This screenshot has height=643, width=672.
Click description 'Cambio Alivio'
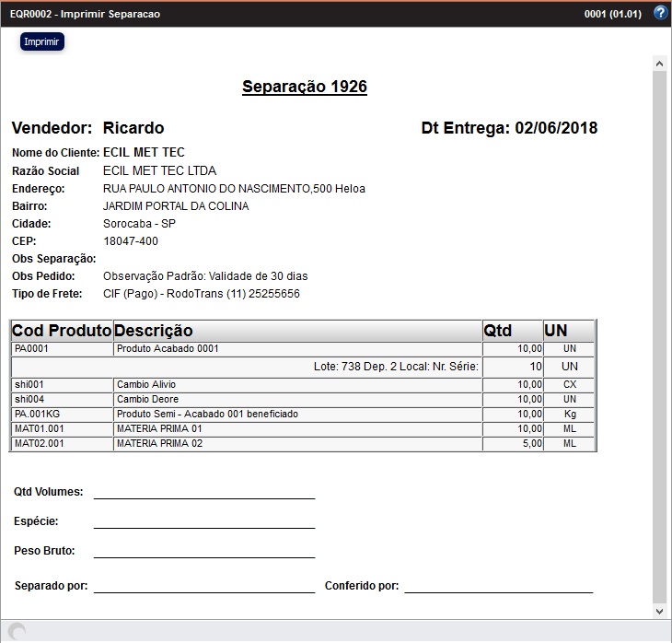click(x=146, y=384)
